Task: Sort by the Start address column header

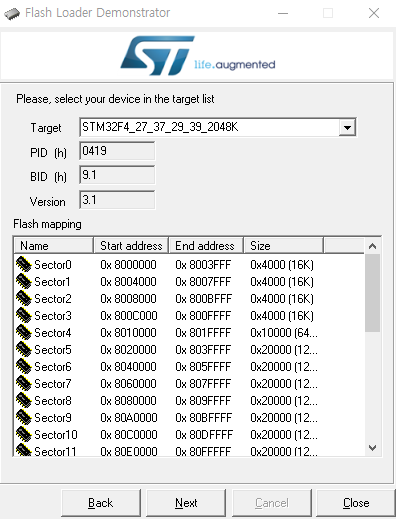Action: 131,246
